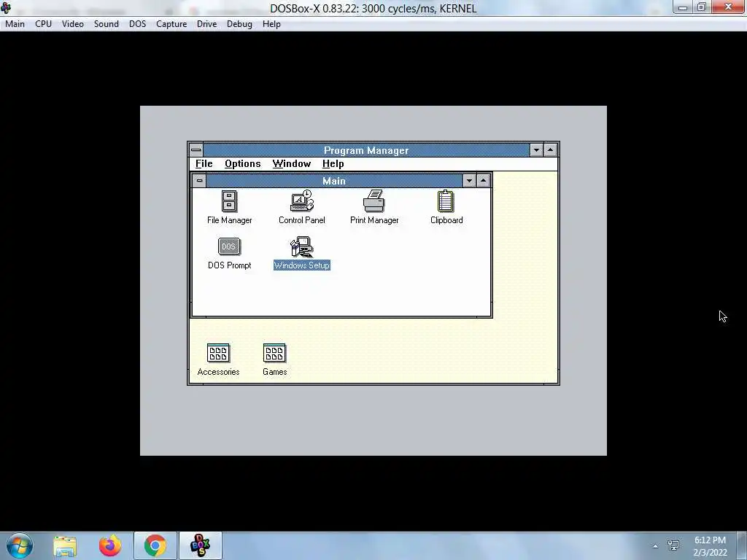The width and height of the screenshot is (747, 560).
Task: Open DOSBox-X Main menu
Action: pyautogui.click(x=15, y=24)
